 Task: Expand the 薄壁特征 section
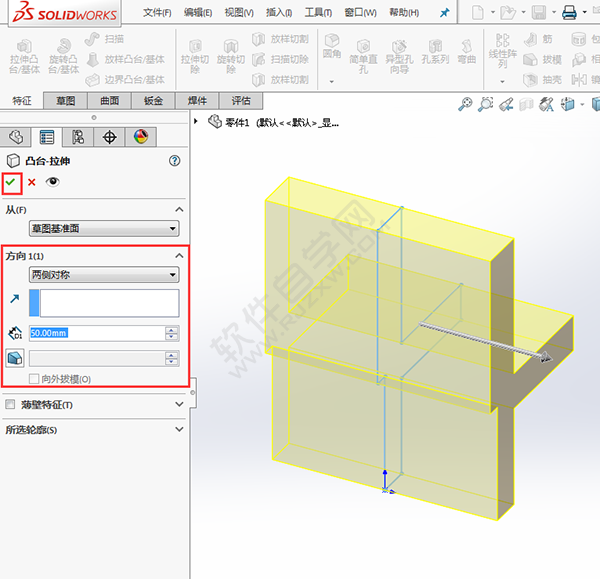pos(179,404)
